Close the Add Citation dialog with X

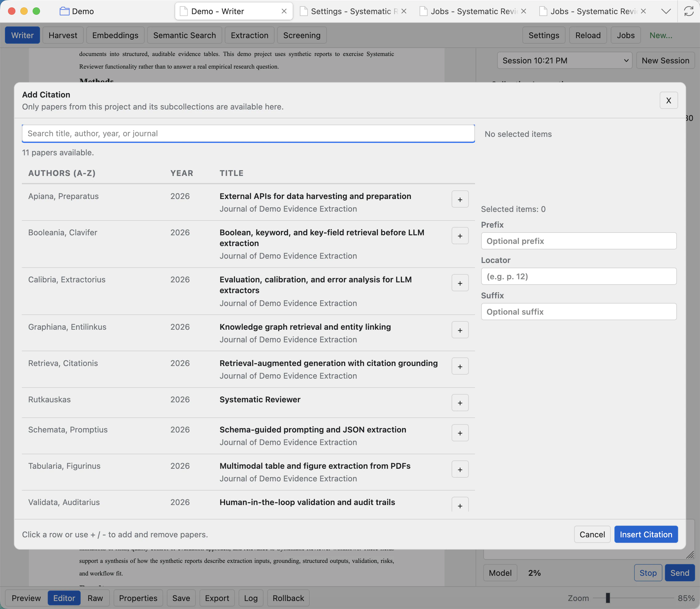click(668, 101)
